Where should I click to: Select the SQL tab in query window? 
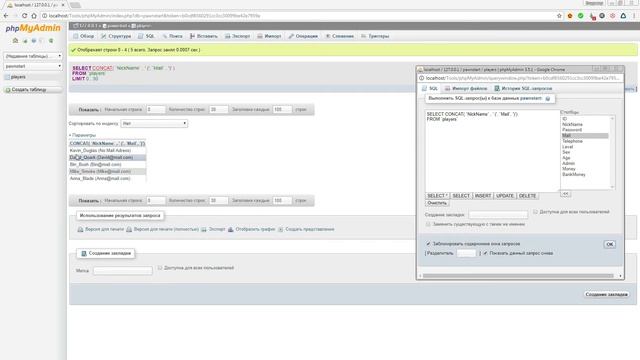pos(429,89)
